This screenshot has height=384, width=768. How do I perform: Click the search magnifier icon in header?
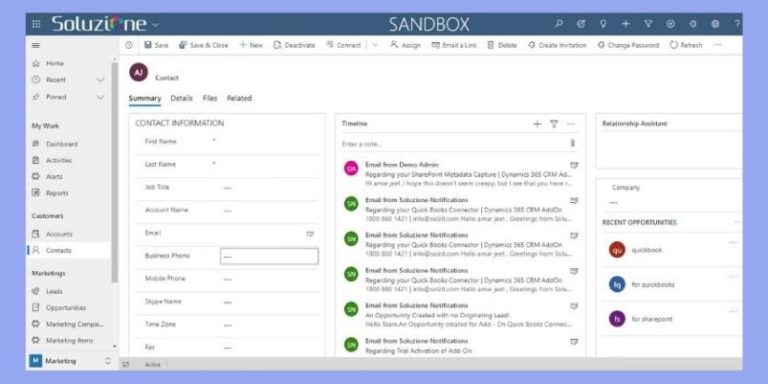(x=558, y=24)
